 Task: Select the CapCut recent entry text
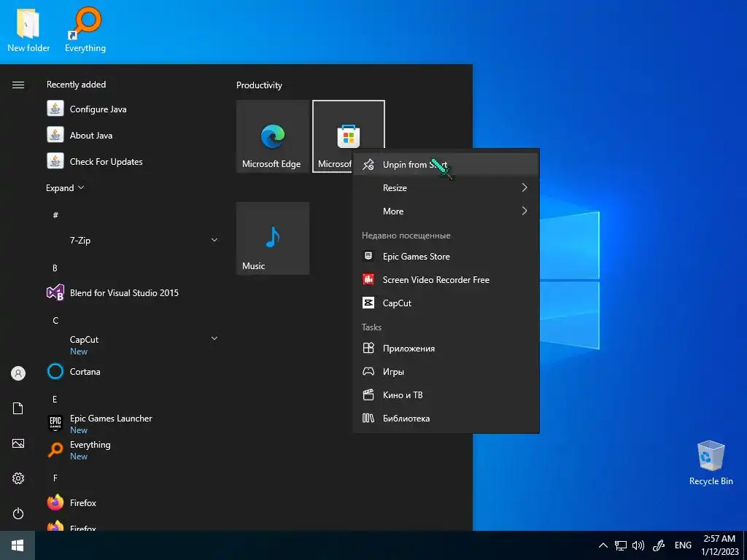coord(398,303)
